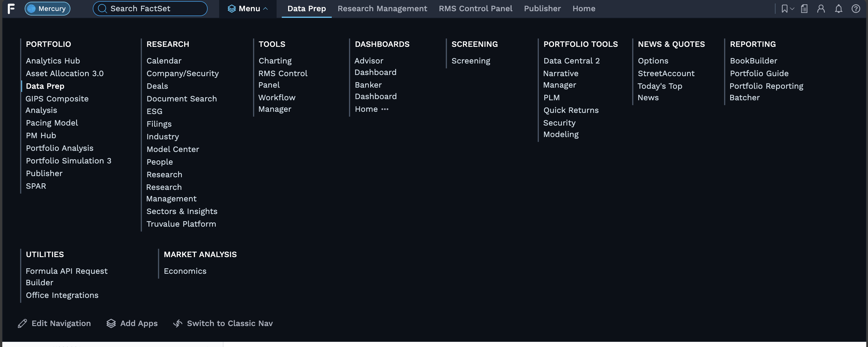Open Quick Returns

point(571,110)
